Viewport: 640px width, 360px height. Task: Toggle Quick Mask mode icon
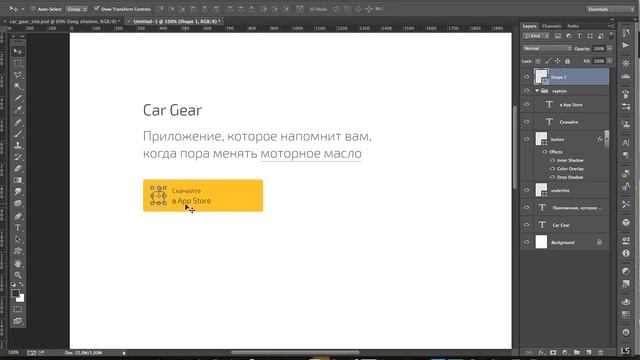click(x=18, y=309)
